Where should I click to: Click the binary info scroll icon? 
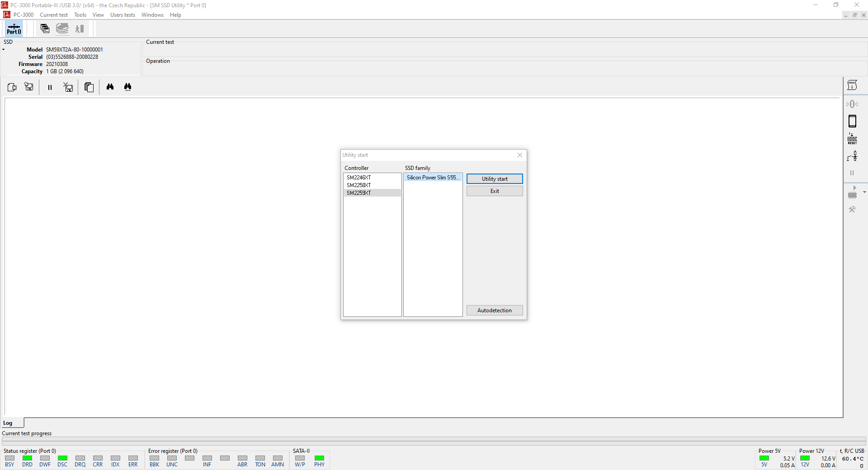click(x=852, y=85)
